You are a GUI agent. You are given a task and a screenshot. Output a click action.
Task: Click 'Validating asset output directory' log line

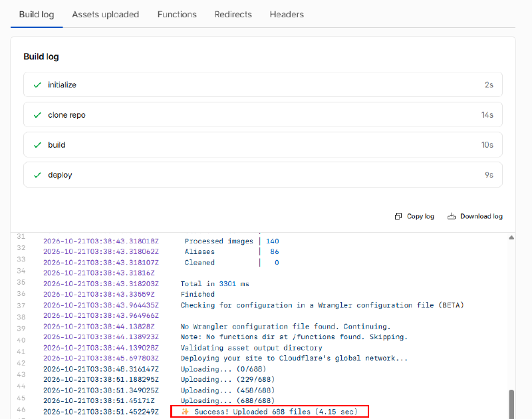point(251,348)
